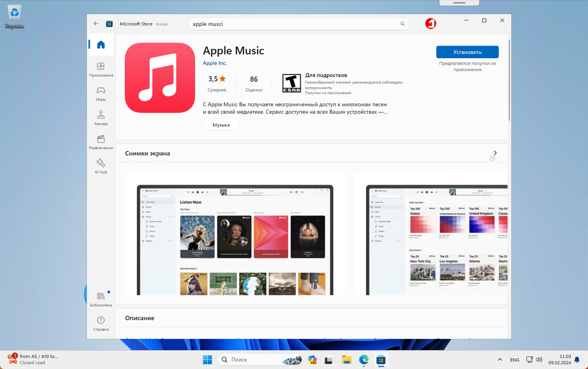
Task: Click the large Apple Music app icon
Action: (x=160, y=78)
